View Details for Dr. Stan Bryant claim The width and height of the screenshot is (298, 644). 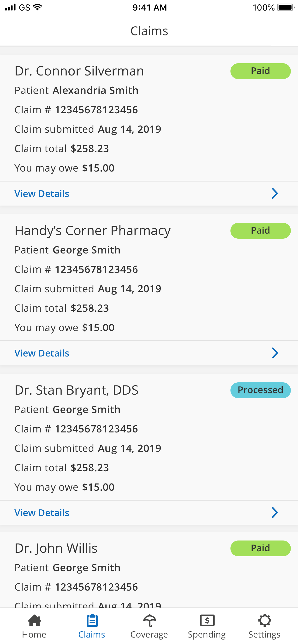pyautogui.click(x=42, y=513)
